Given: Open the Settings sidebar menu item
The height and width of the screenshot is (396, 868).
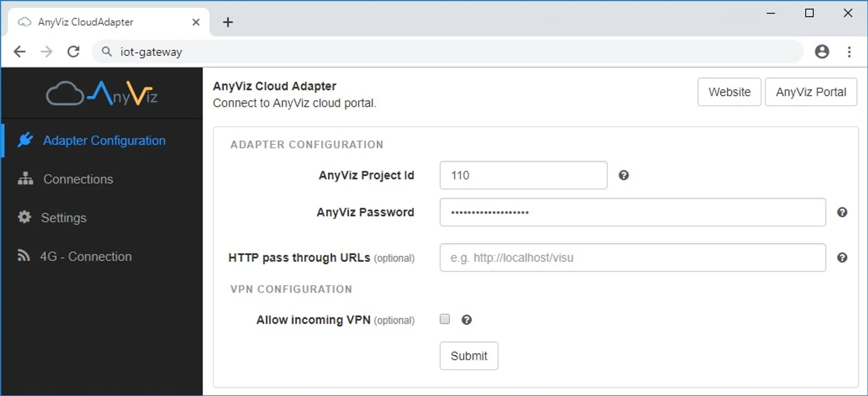Looking at the screenshot, I should click(63, 218).
